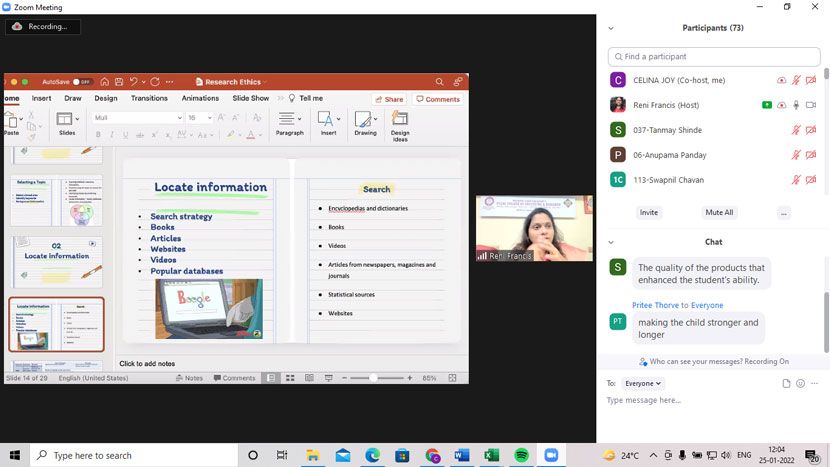Collapse the Chat panel chevron
830x467 pixels.
pos(611,242)
